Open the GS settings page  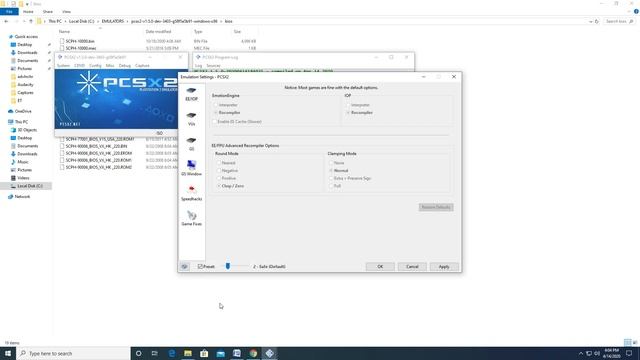191,144
